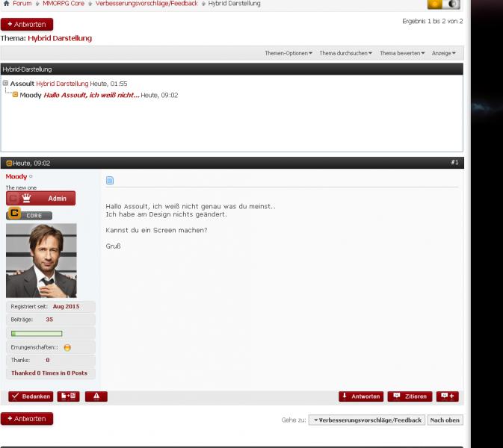Click the post document icon above message
The height and width of the screenshot is (448, 503).
click(x=110, y=180)
